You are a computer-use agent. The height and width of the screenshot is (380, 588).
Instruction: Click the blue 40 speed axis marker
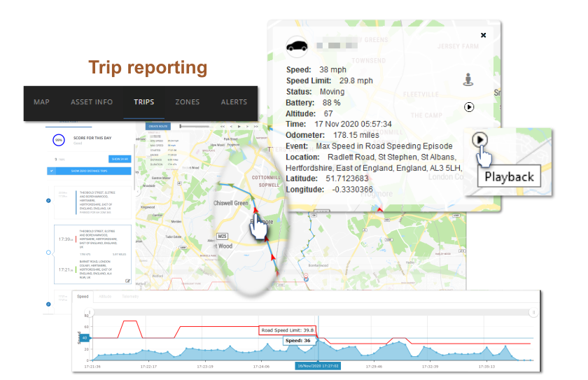pyautogui.click(x=85, y=338)
